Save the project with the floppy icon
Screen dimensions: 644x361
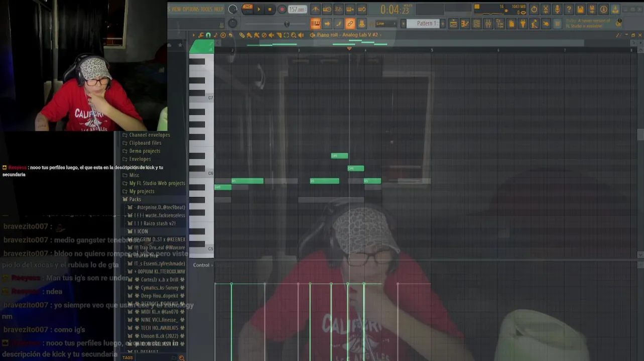click(580, 9)
